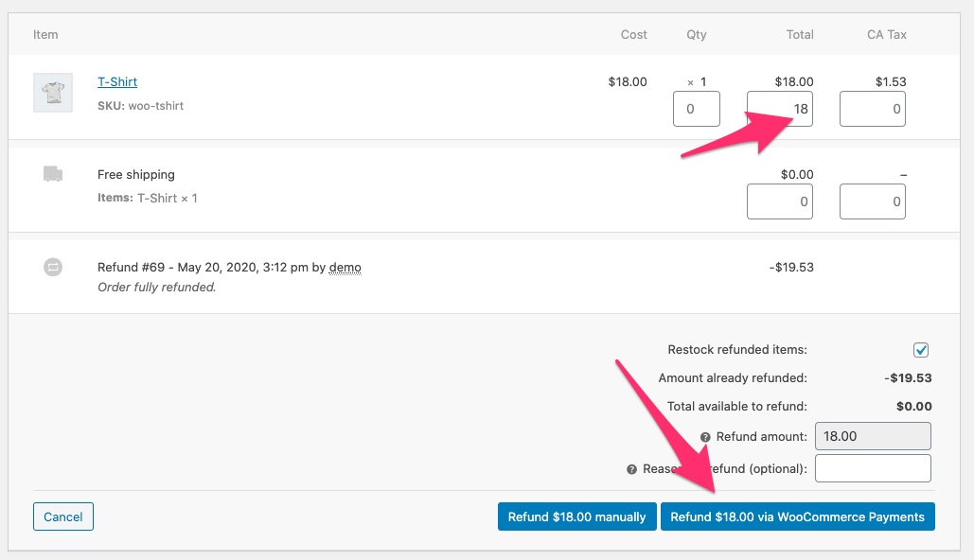Open the T-Shirt product link
The image size is (974, 560).
point(116,81)
